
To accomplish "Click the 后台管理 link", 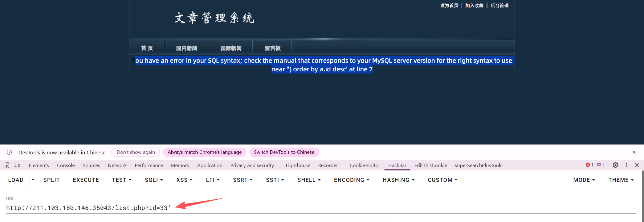I will (499, 6).
